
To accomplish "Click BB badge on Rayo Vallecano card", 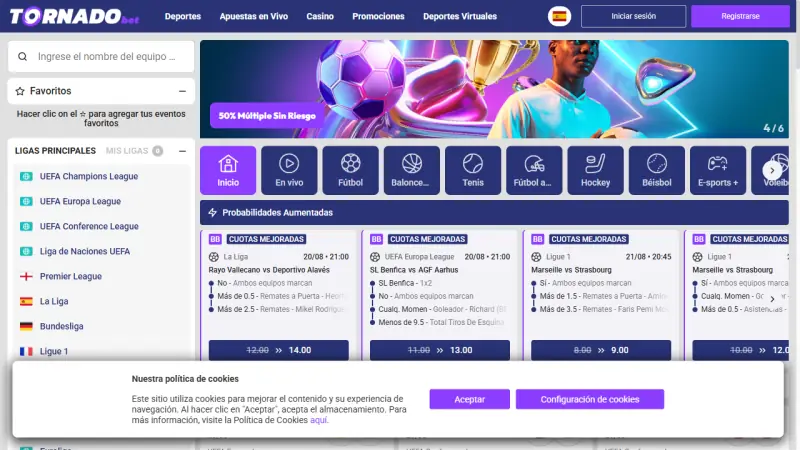I will 215,239.
